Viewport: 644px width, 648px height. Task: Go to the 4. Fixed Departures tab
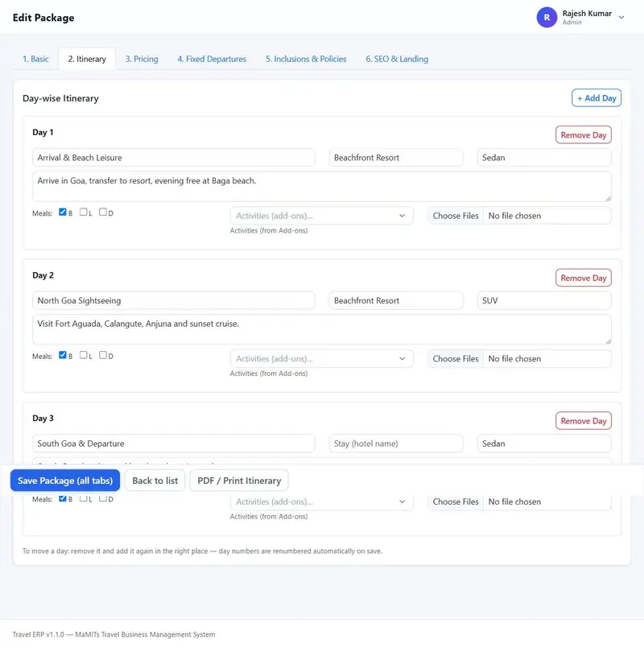coord(212,59)
